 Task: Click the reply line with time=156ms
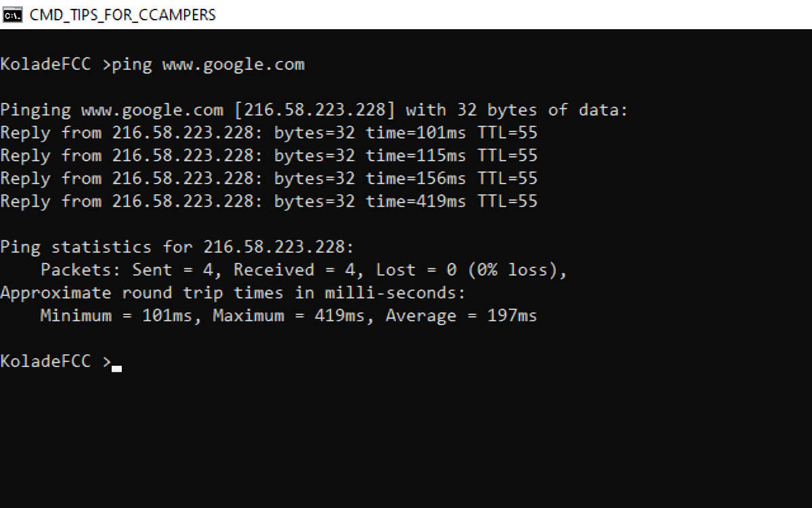click(x=269, y=179)
